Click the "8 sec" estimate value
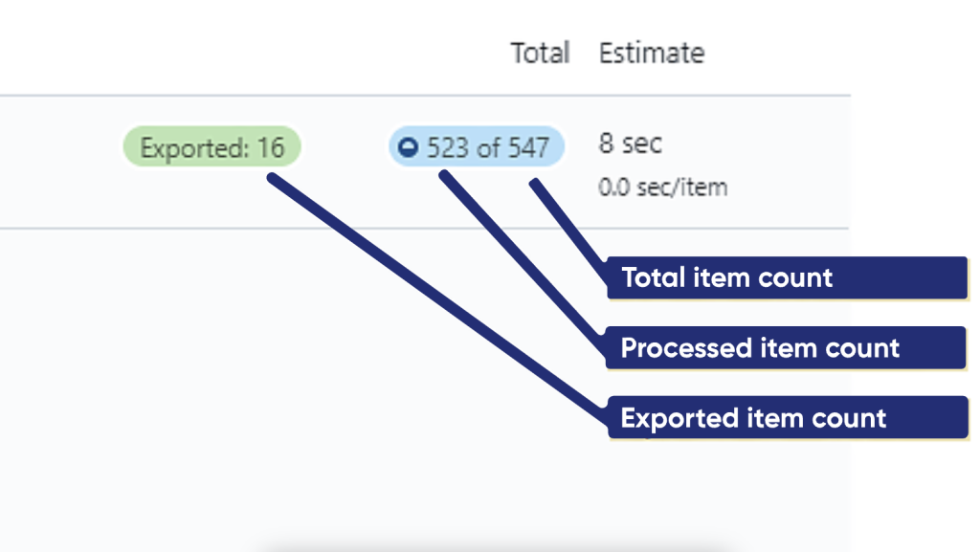Image resolution: width=980 pixels, height=552 pixels. point(630,144)
